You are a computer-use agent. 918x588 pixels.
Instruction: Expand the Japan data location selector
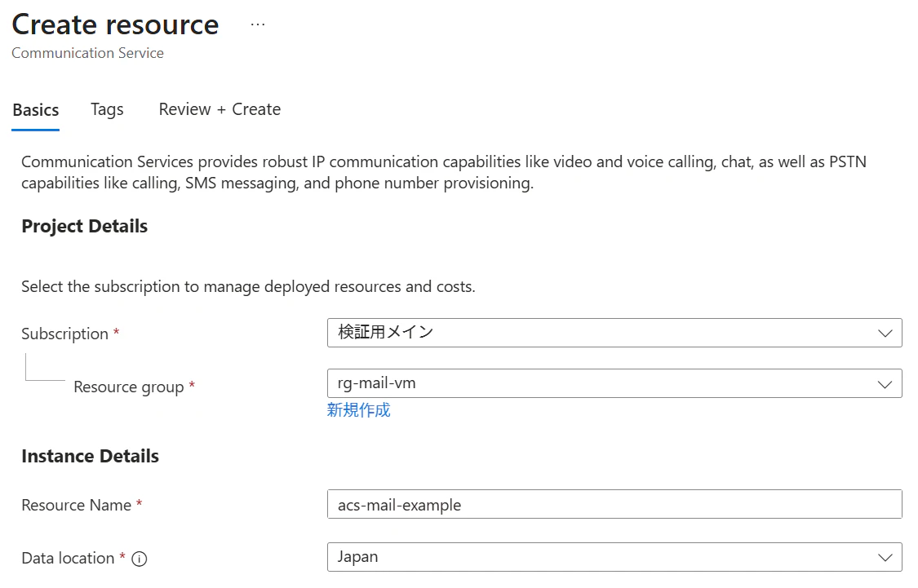pyautogui.click(x=604, y=558)
